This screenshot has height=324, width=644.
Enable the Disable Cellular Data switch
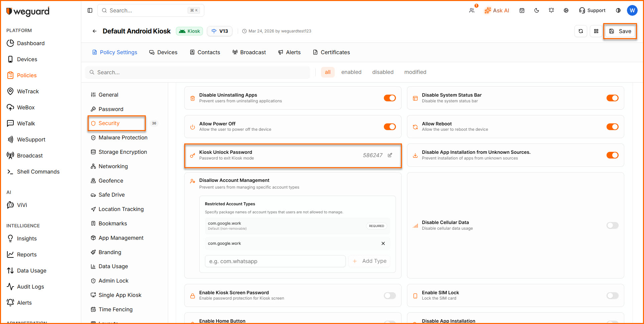612,225
